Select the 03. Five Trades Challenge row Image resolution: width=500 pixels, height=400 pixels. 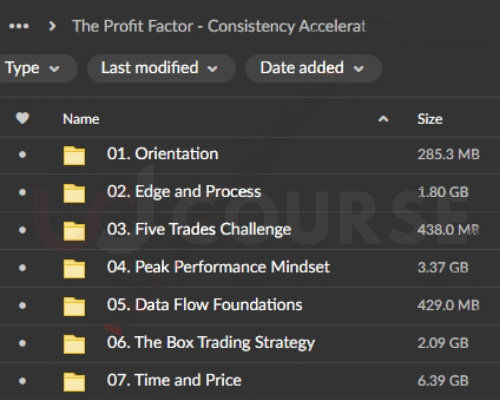tap(250, 230)
